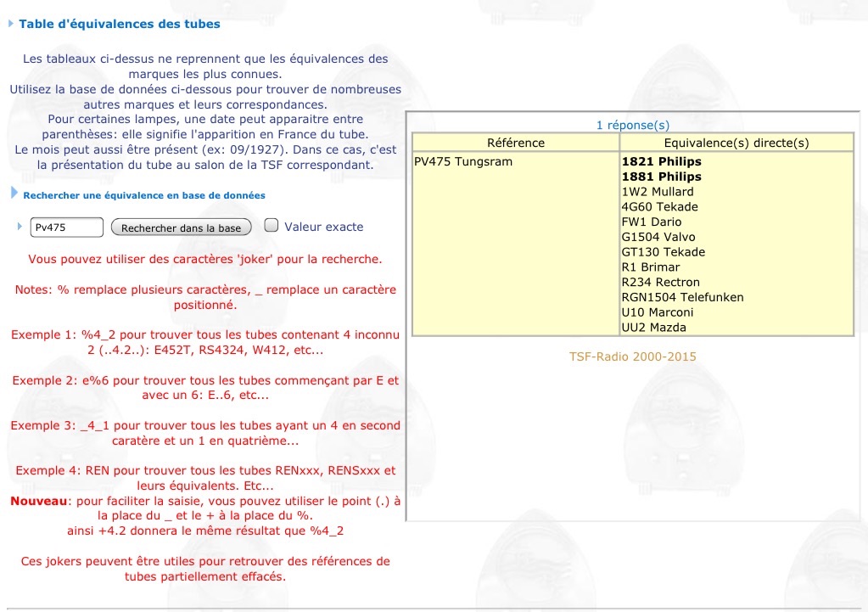
Task: Toggle the Valeur exacte checkbox
Action: point(272,225)
